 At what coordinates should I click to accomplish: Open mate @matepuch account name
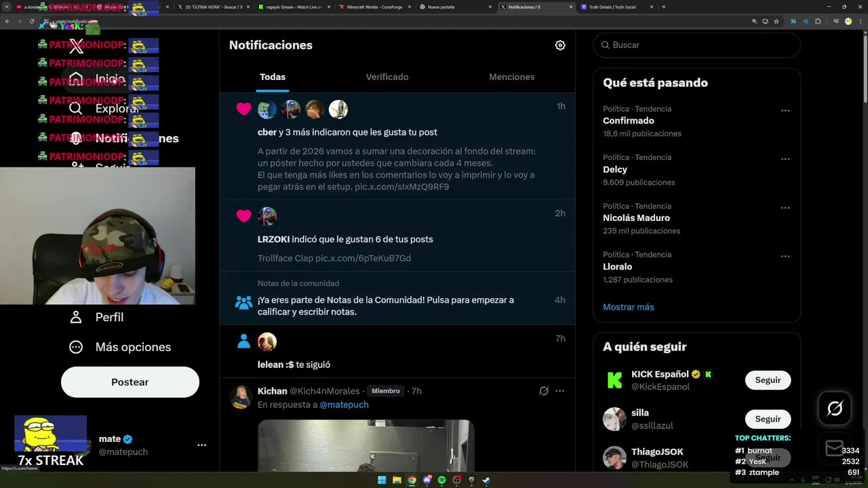pos(123,445)
